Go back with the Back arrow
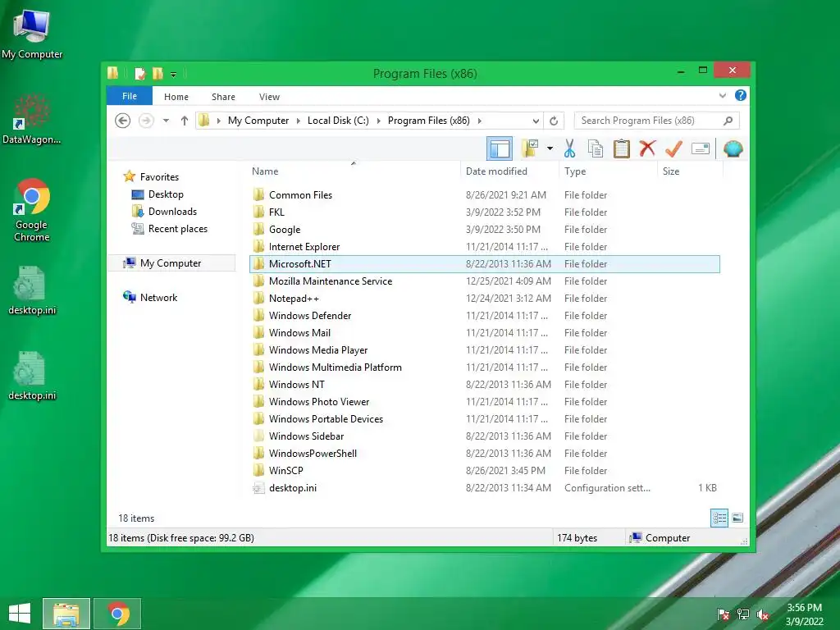This screenshot has width=840, height=630. 123,121
